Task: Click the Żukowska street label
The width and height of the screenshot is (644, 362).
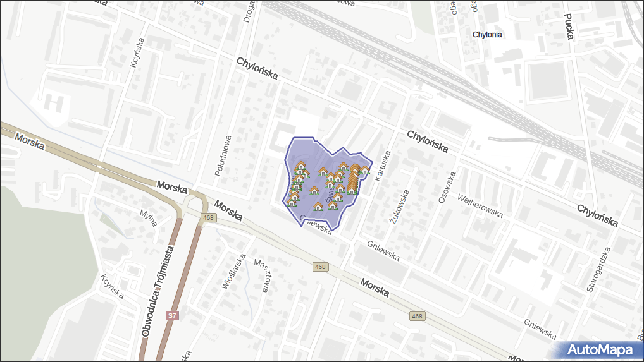Action: point(400,207)
